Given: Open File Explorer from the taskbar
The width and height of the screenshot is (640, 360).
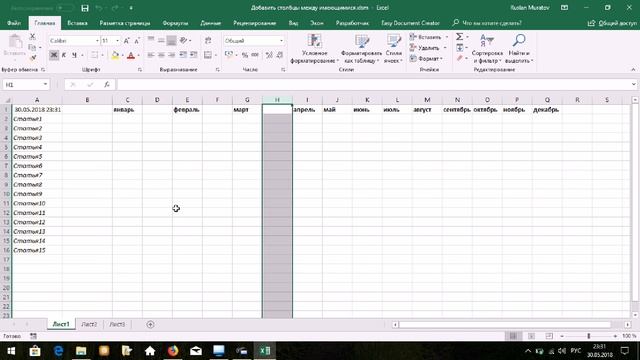Looking at the screenshot, I should [81, 351].
